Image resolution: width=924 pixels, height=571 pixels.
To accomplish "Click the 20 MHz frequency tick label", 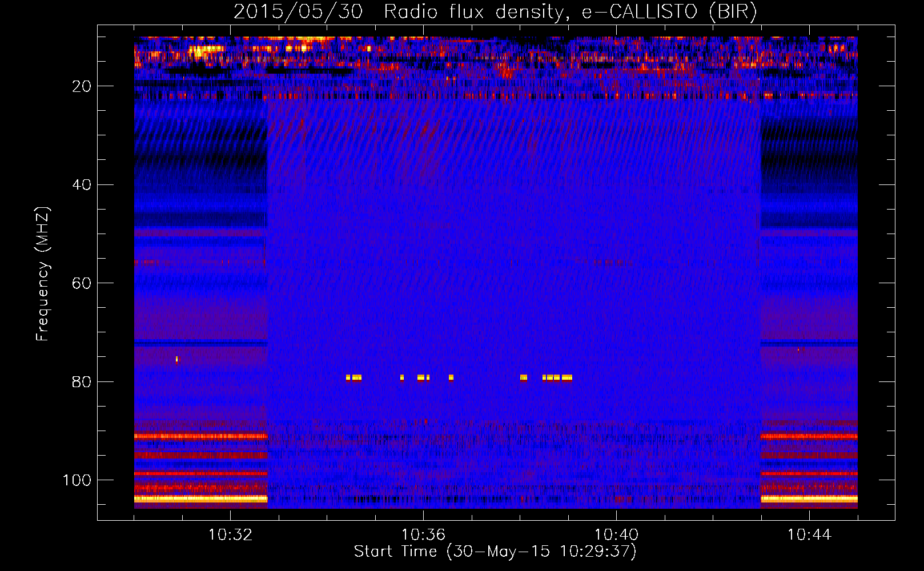I will [x=82, y=86].
